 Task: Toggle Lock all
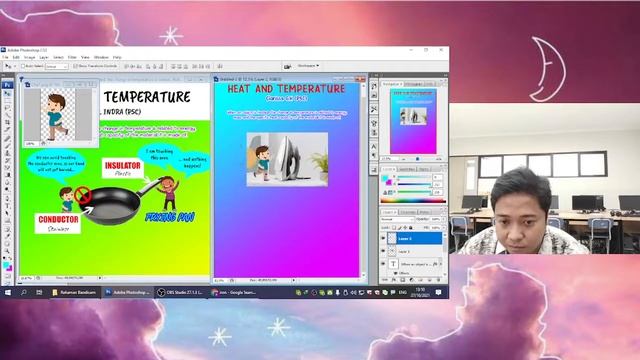[411, 227]
